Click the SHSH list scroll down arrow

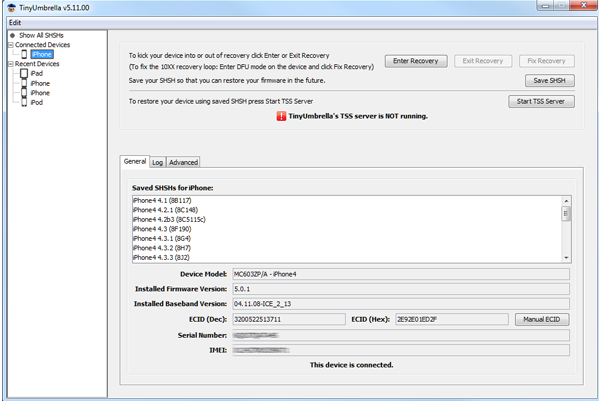pyautogui.click(x=566, y=258)
